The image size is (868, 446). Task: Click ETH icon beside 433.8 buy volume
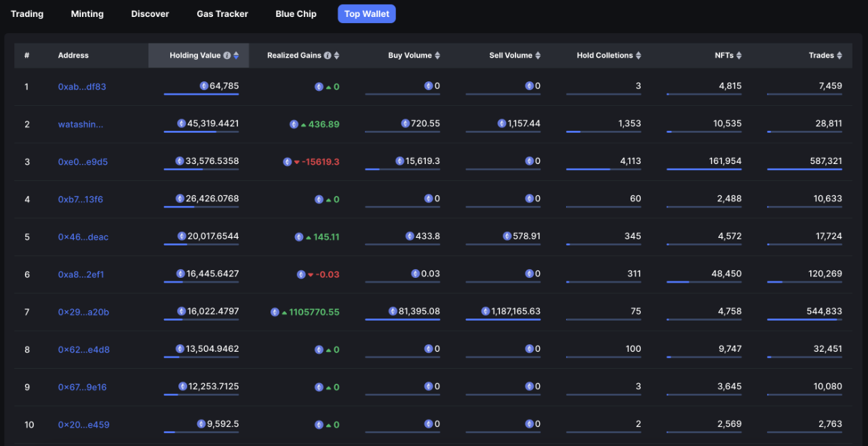[410, 236]
